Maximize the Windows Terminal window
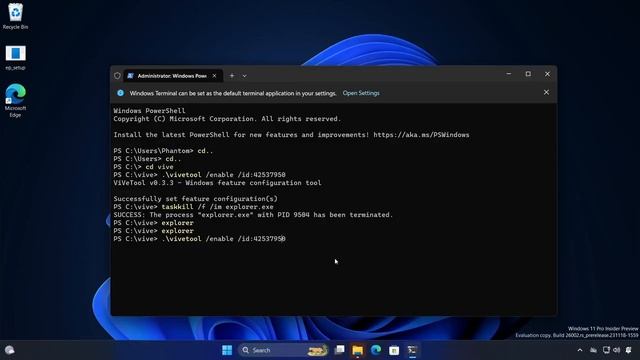The image size is (640, 360). tap(528, 74)
